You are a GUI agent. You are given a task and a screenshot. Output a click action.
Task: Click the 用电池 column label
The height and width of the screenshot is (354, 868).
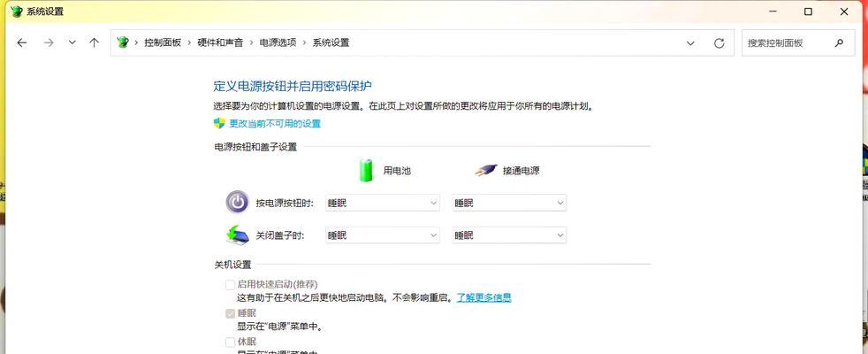coord(398,171)
